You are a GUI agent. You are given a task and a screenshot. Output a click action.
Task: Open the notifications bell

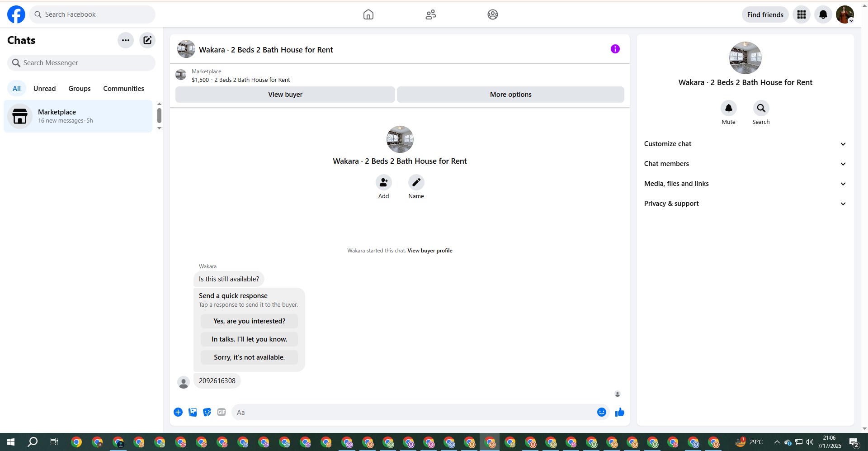click(823, 14)
